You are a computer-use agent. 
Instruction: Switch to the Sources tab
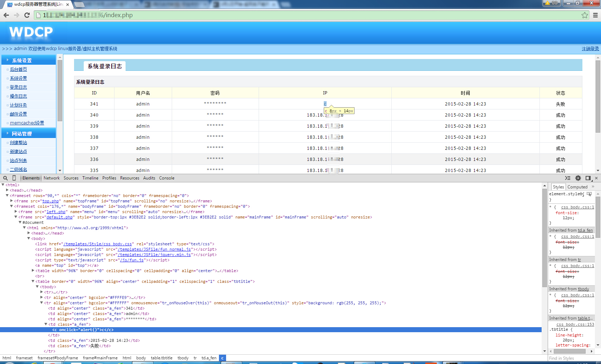click(71, 178)
